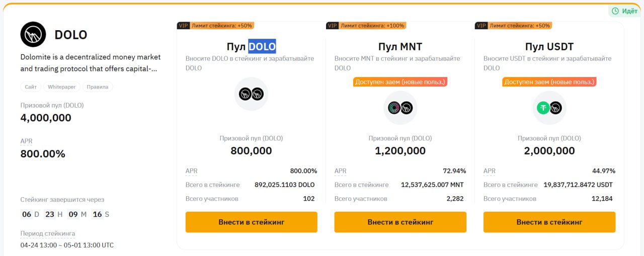This screenshot has width=644, height=256.
Task: Click VIP badge on USDT pool
Action: [x=481, y=25]
